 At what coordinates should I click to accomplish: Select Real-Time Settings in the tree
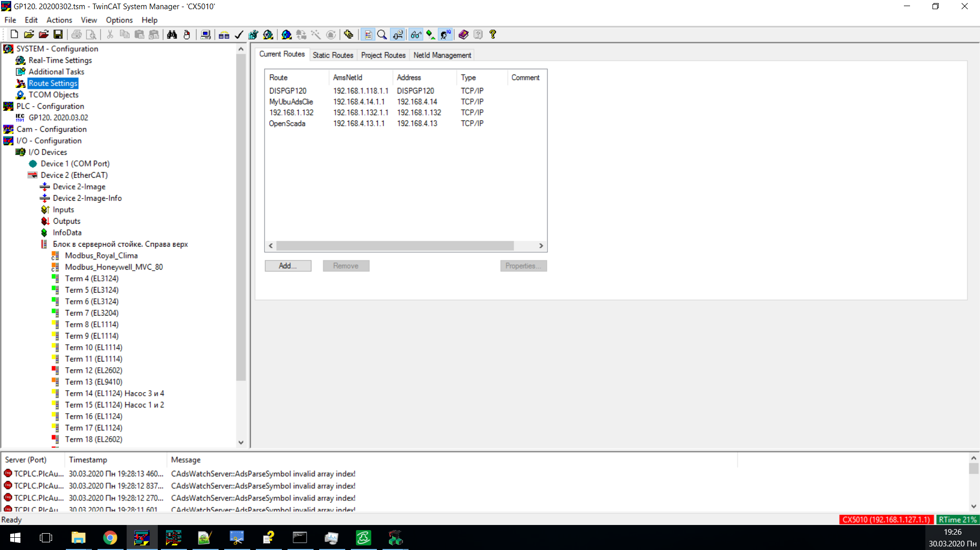60,60
